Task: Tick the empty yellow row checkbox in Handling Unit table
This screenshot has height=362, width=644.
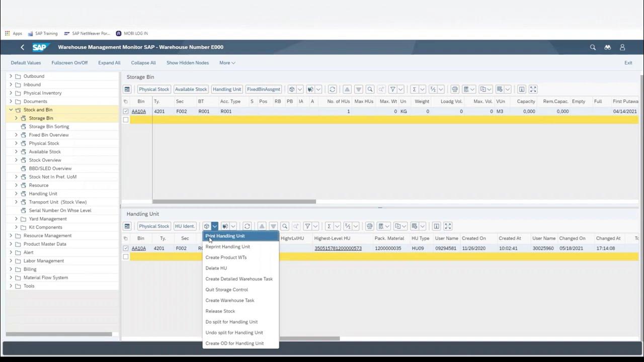Action: [x=126, y=257]
